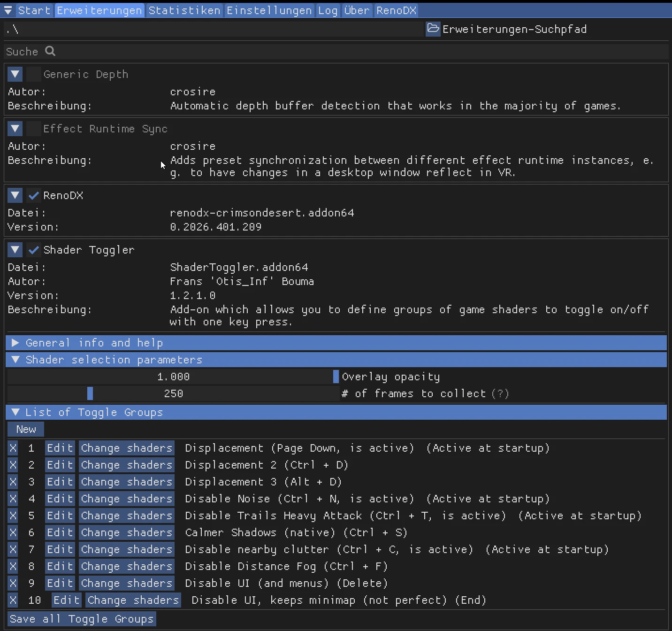Click Save all Toggle Groups button

(x=82, y=619)
